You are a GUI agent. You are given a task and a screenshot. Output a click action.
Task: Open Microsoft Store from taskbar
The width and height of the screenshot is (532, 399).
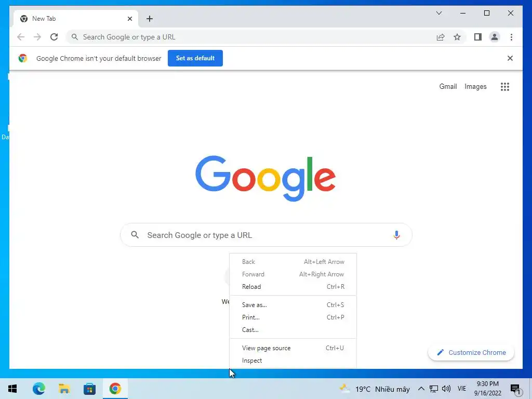89,389
